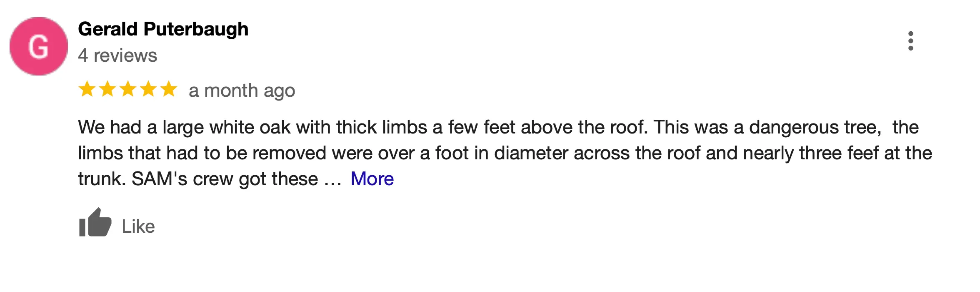Click Gerald Puterbaugh's pink G avatar
Viewport: 980px width, 292px height.
point(39,46)
